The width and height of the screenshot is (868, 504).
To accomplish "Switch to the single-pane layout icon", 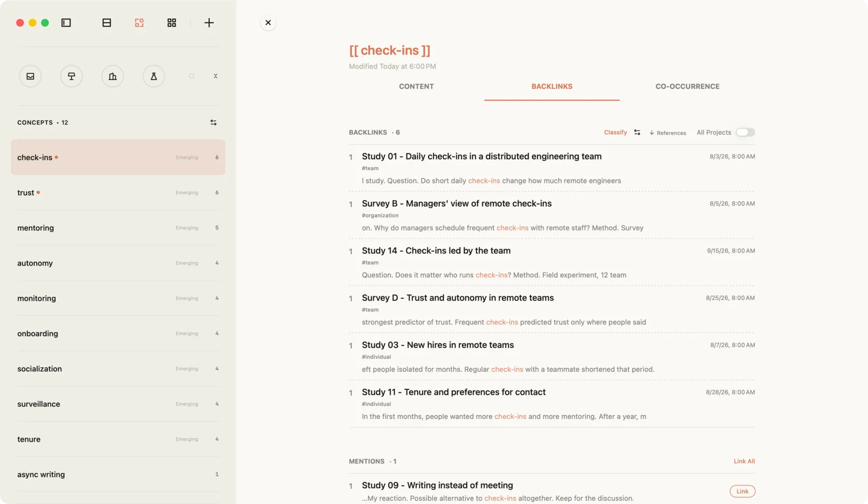I will (x=107, y=23).
